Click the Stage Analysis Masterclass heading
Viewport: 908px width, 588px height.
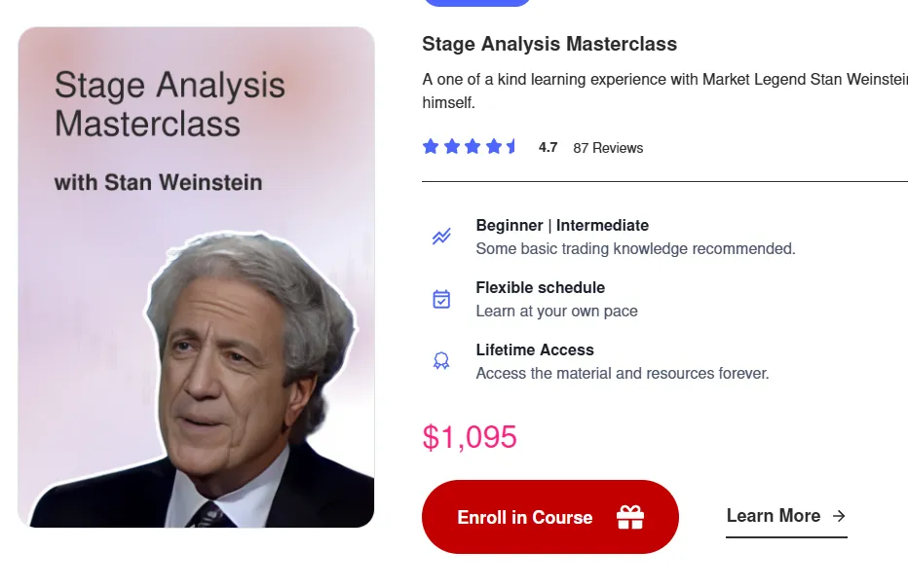(x=549, y=44)
